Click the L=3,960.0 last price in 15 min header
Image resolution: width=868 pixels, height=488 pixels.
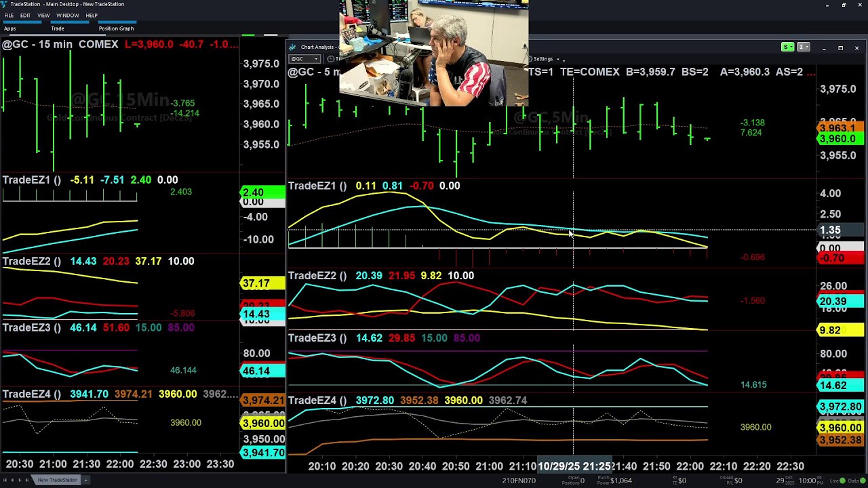click(x=149, y=44)
